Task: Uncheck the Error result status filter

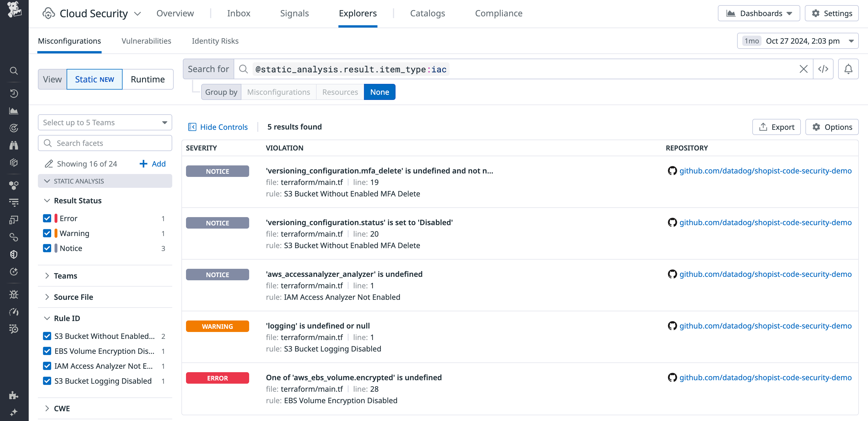Action: [x=47, y=218]
